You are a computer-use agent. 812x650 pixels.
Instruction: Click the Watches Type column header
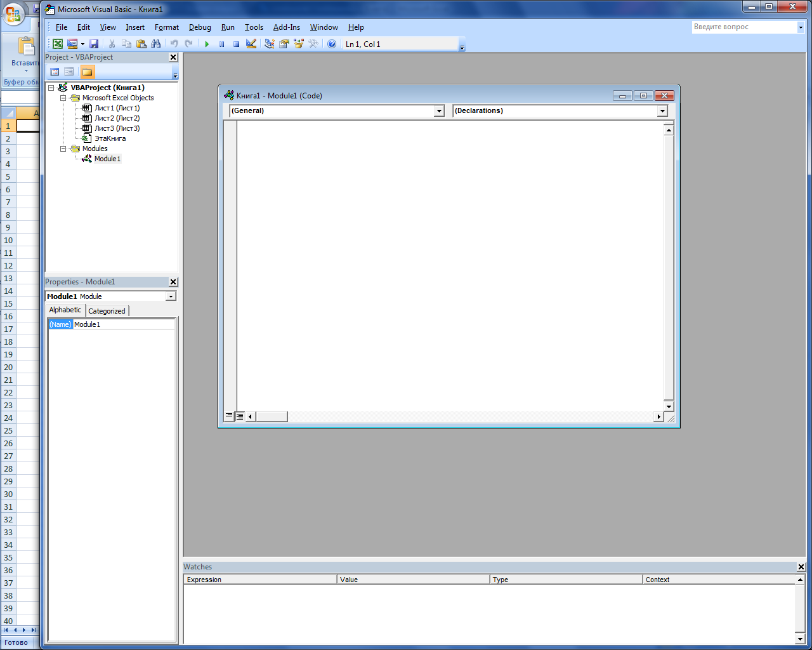566,580
